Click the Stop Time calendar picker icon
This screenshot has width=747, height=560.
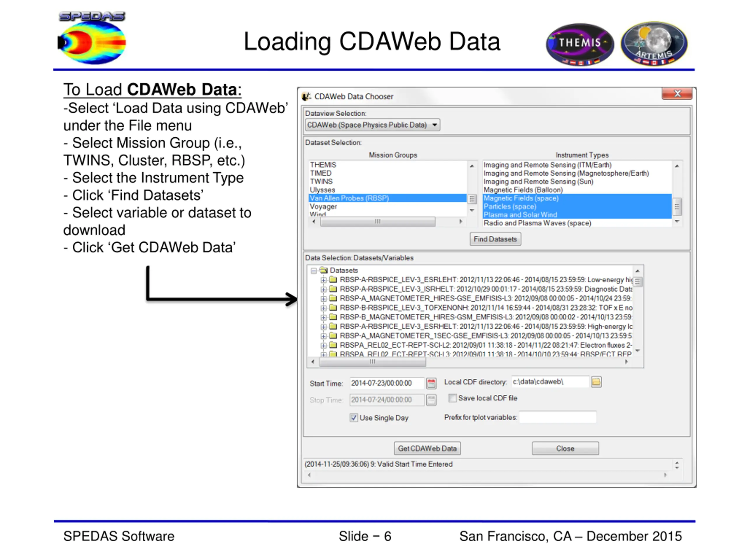pos(431,400)
